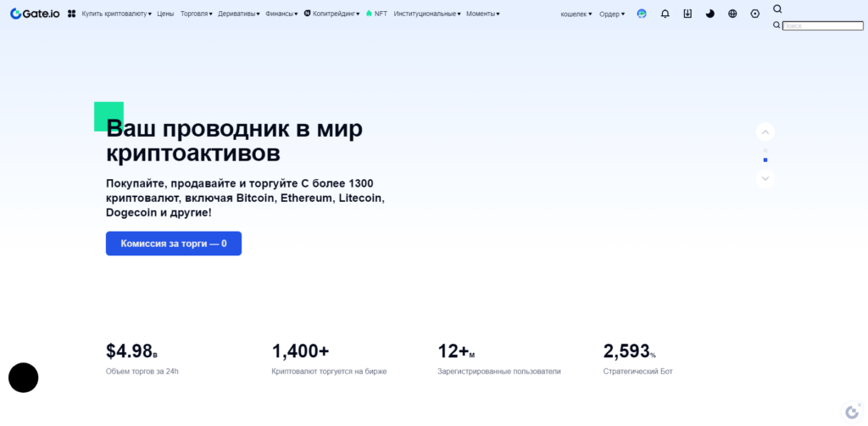The height and width of the screenshot is (426, 868).
Task: Open the user avatar profile icon
Action: (642, 14)
